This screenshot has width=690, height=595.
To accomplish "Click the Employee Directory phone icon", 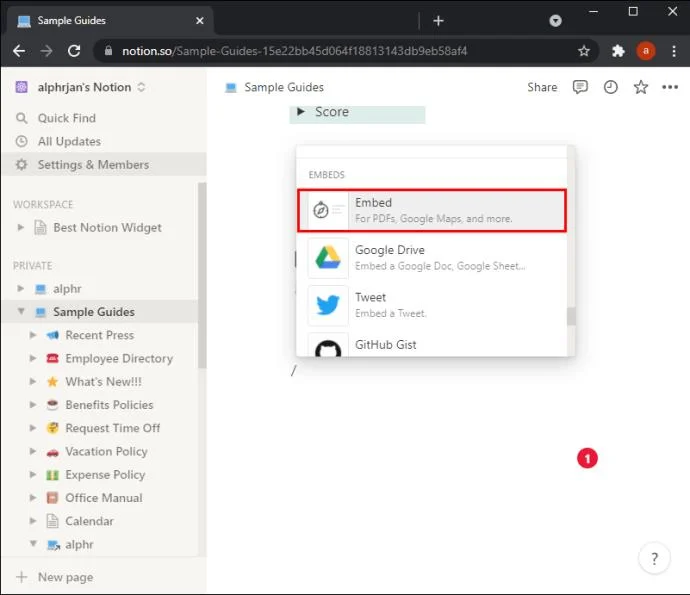I will [x=52, y=358].
